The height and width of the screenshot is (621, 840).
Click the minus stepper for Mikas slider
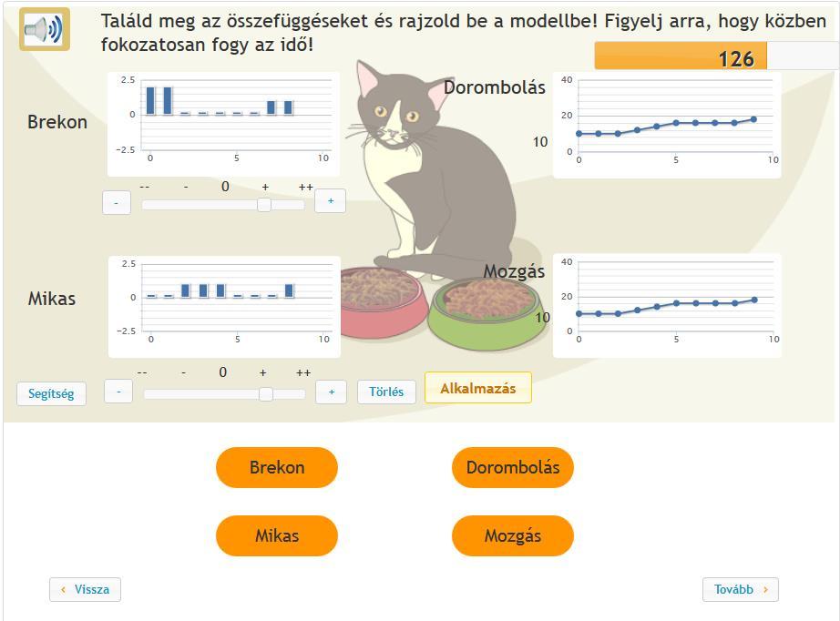click(118, 392)
